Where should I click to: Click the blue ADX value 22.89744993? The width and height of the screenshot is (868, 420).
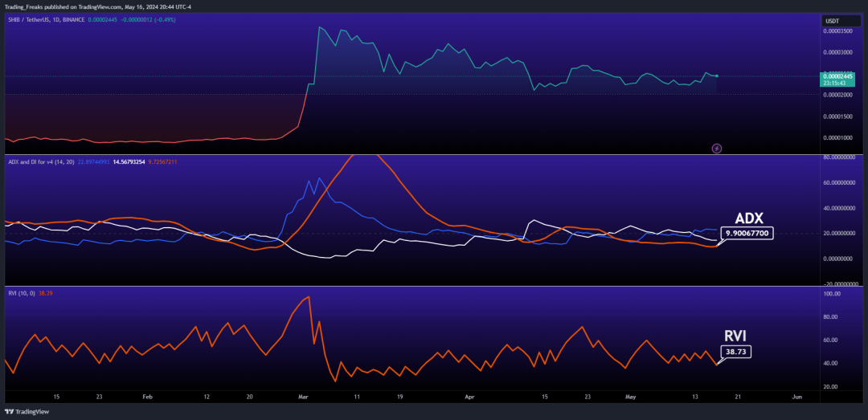tap(94, 161)
